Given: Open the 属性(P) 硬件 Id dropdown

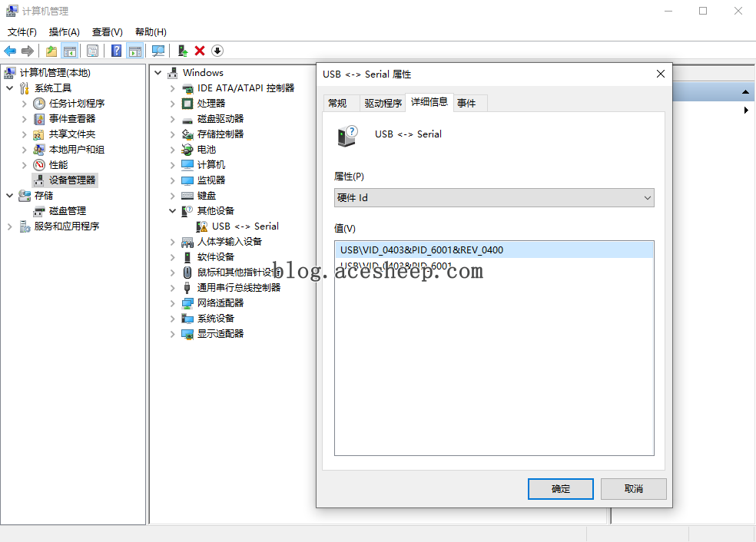Looking at the screenshot, I should (494, 198).
